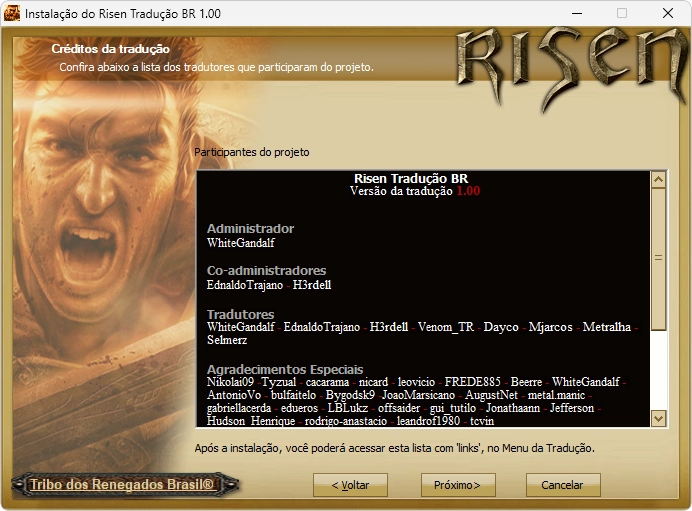Click the red 1.00 version number
This screenshot has width=692, height=511.
pos(468,191)
